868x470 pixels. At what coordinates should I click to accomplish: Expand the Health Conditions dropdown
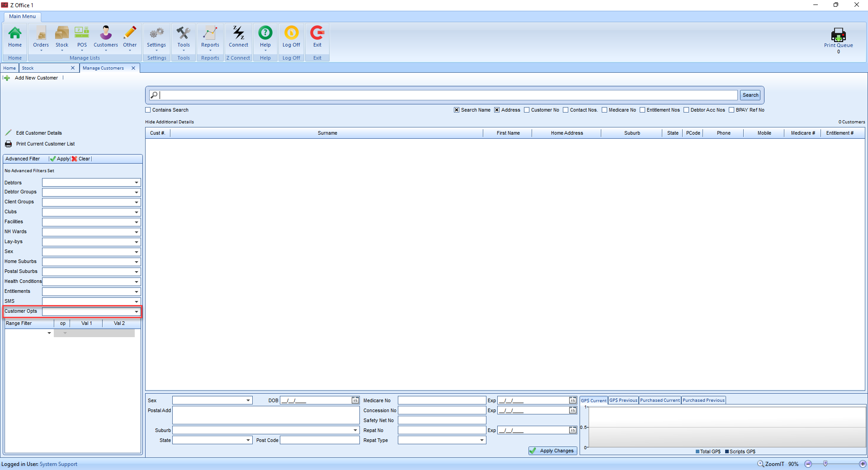coord(137,282)
